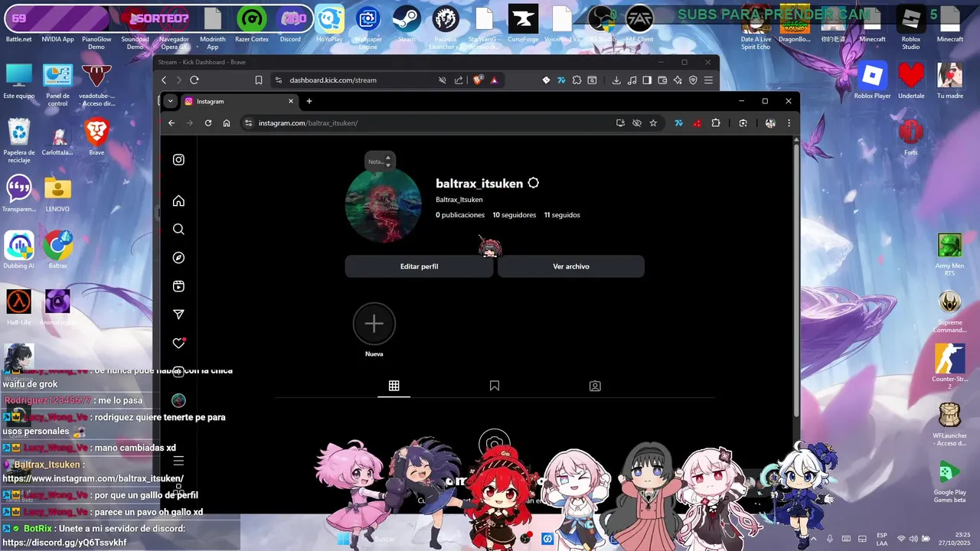This screenshot has width=980, height=551.
Task: Reload the Instagram page
Action: coord(208,122)
